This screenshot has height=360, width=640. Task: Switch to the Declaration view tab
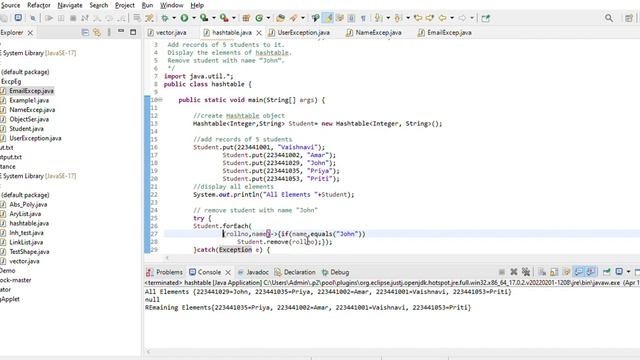coord(295,272)
